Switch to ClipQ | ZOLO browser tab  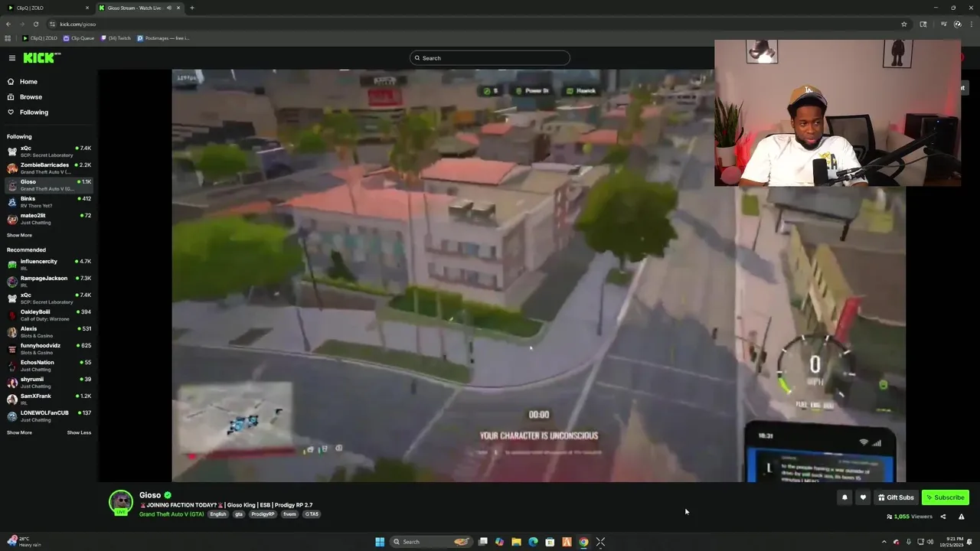(x=46, y=8)
